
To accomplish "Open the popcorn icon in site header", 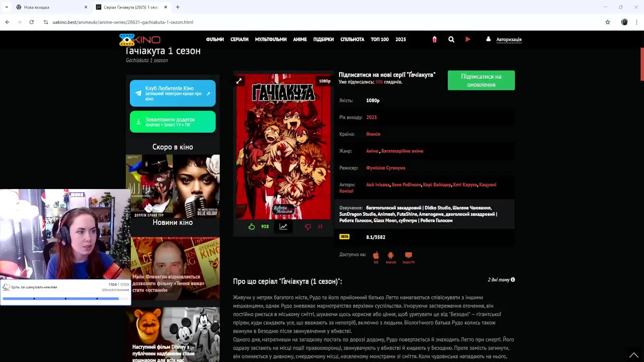I will point(435,39).
